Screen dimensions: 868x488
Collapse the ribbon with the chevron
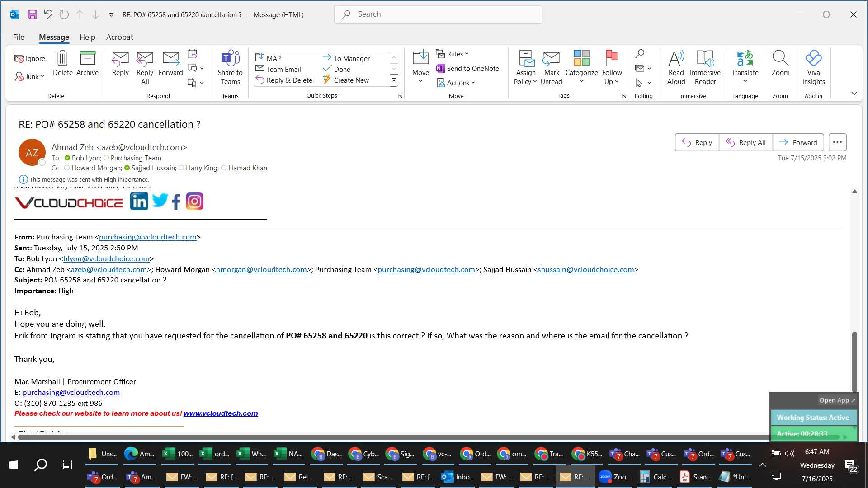tap(854, 94)
